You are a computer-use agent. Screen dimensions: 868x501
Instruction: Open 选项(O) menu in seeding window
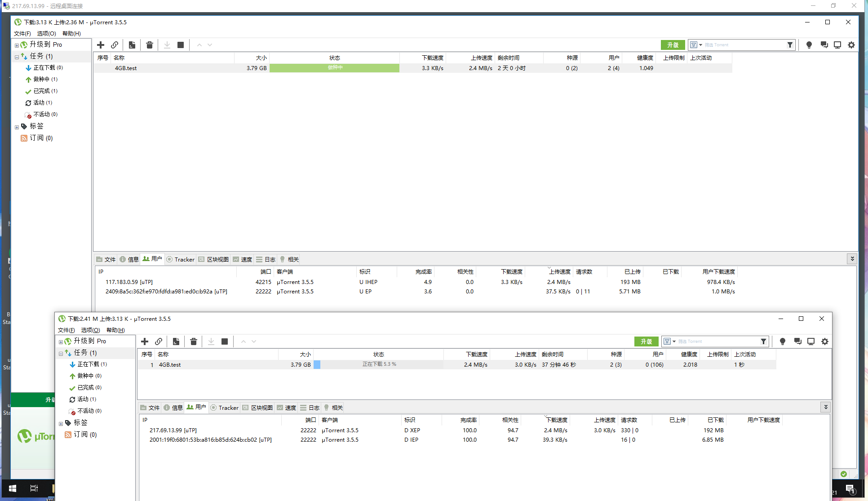[46, 34]
